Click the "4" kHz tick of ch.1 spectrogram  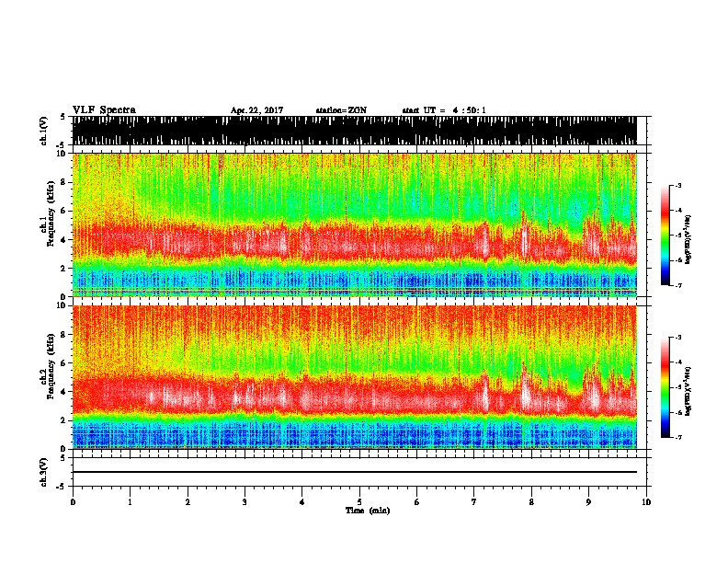[64, 240]
